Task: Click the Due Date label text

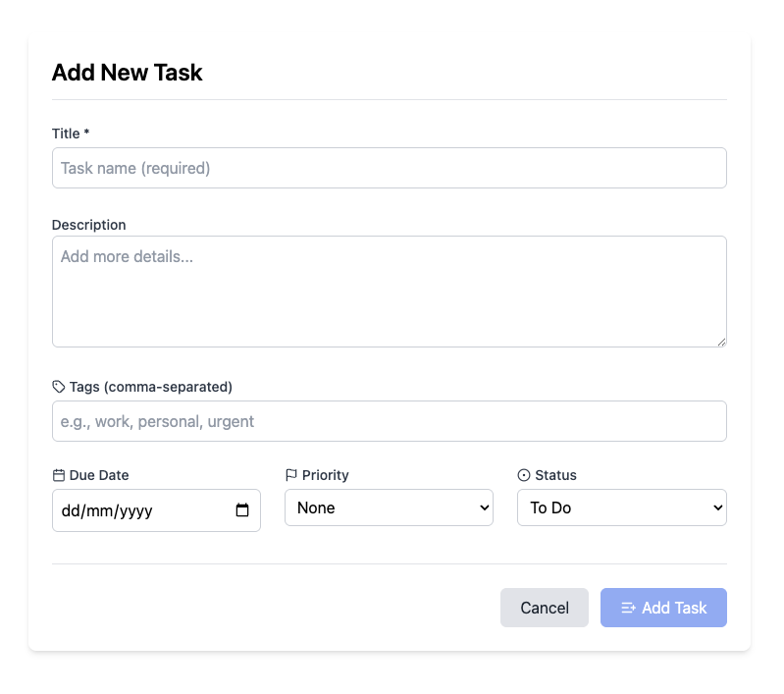Action: [x=99, y=475]
